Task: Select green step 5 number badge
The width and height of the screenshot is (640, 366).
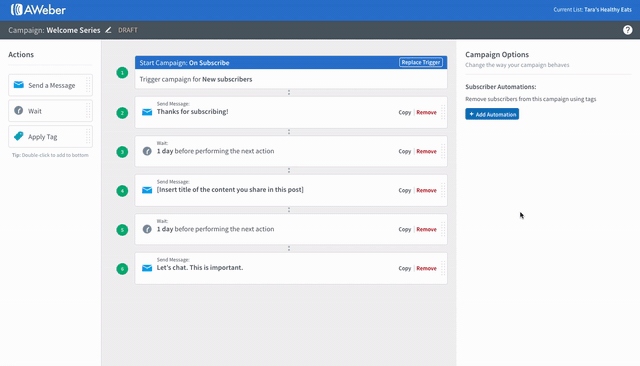Action: (122, 230)
